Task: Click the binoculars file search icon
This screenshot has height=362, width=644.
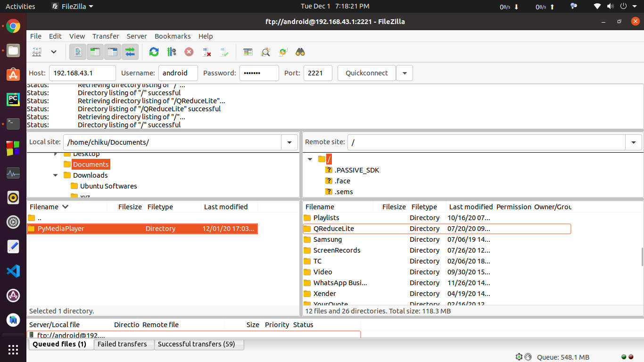Action: coord(300,52)
